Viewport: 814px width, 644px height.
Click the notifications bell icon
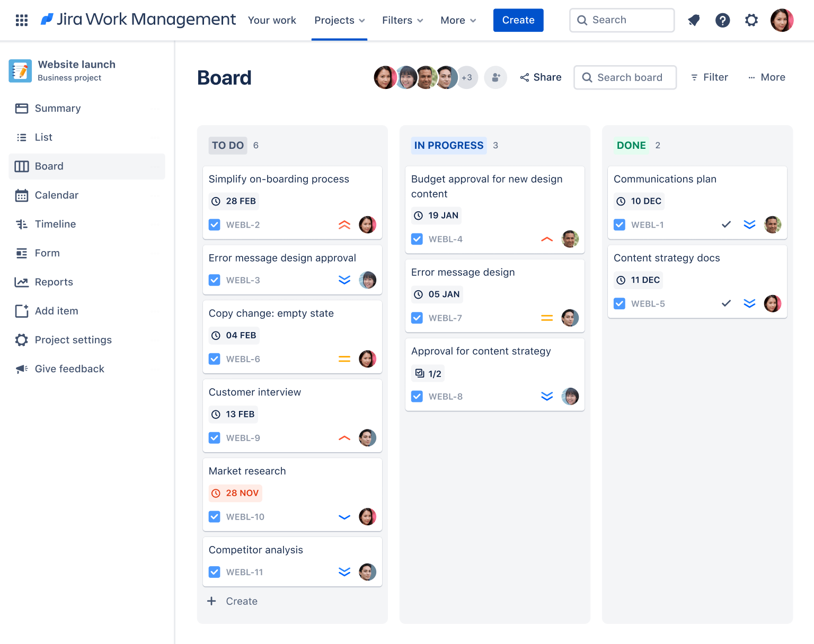click(x=694, y=20)
